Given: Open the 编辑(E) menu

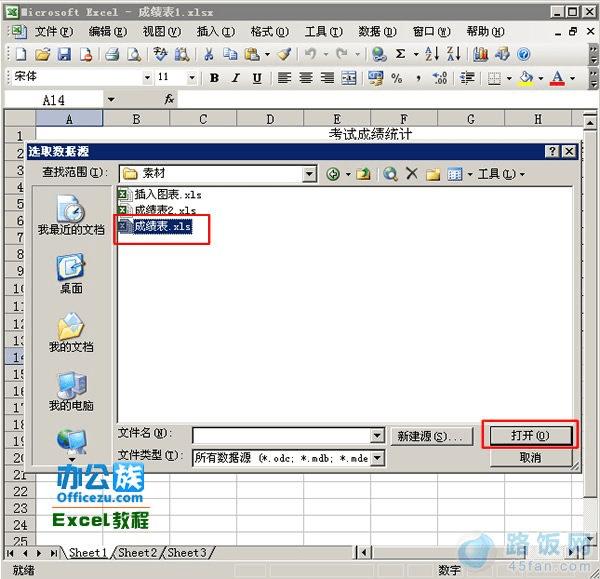Looking at the screenshot, I should click(x=108, y=31).
